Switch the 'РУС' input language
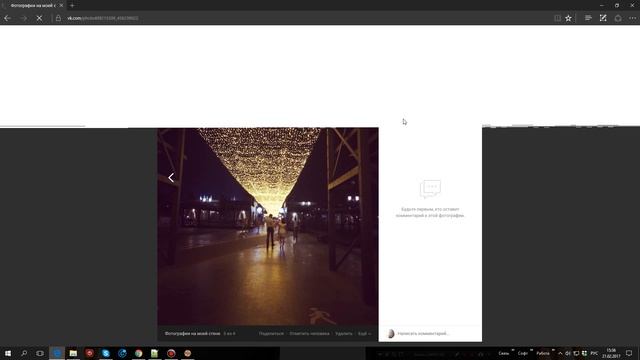This screenshot has height=360, width=640. (x=594, y=353)
